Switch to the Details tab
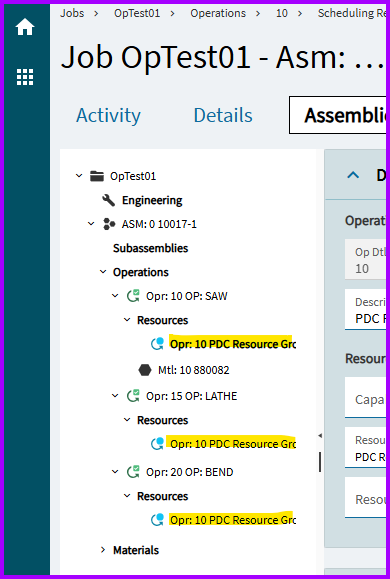Image resolution: width=390 pixels, height=579 pixels. tap(223, 115)
